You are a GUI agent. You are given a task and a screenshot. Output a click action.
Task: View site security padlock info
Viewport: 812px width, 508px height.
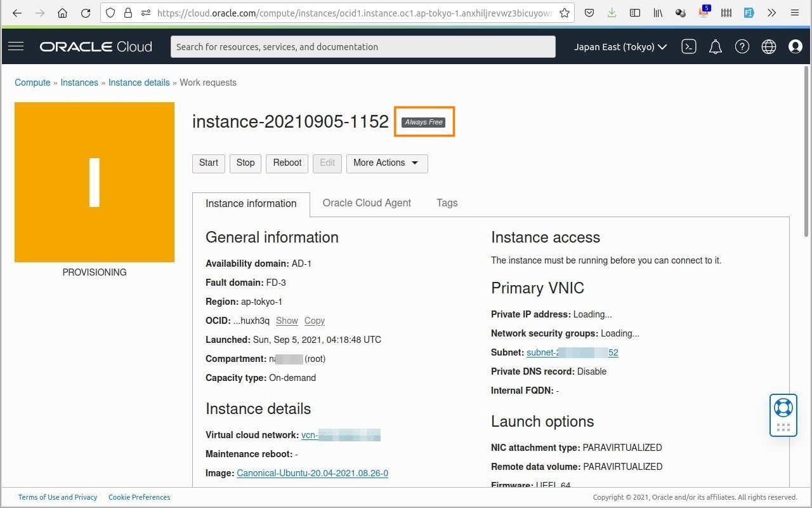pos(128,13)
